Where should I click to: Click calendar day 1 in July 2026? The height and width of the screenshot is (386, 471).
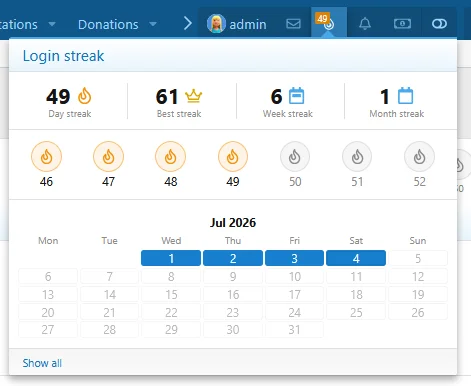coord(171,258)
